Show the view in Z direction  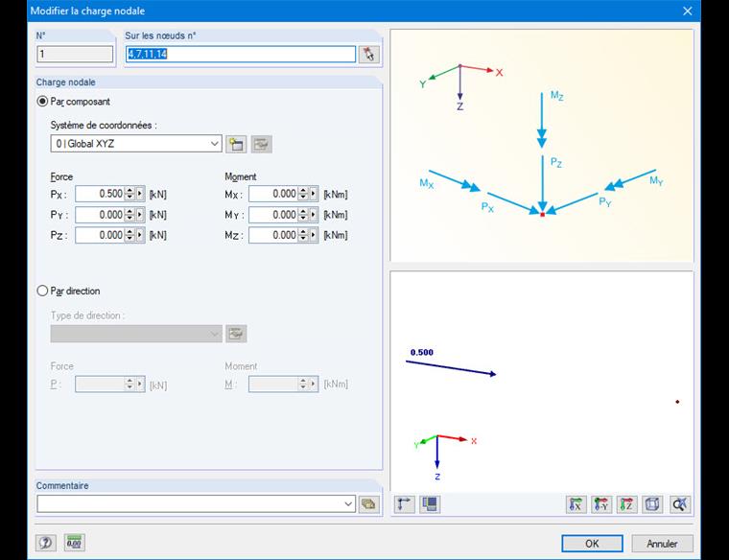coord(626,504)
